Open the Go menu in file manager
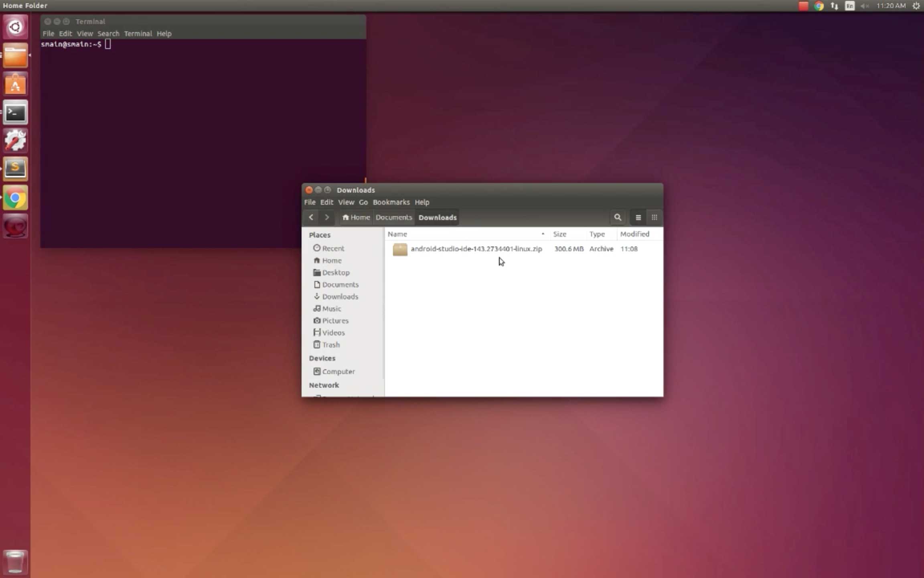Image resolution: width=924 pixels, height=578 pixels. coord(363,202)
